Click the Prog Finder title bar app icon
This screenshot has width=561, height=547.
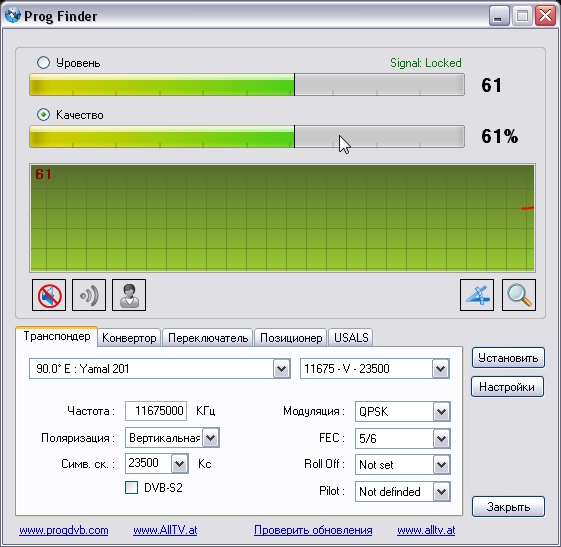(13, 15)
